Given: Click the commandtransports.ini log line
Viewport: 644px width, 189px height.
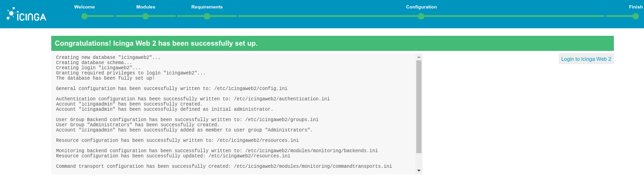Looking at the screenshot, I should click(224, 166).
